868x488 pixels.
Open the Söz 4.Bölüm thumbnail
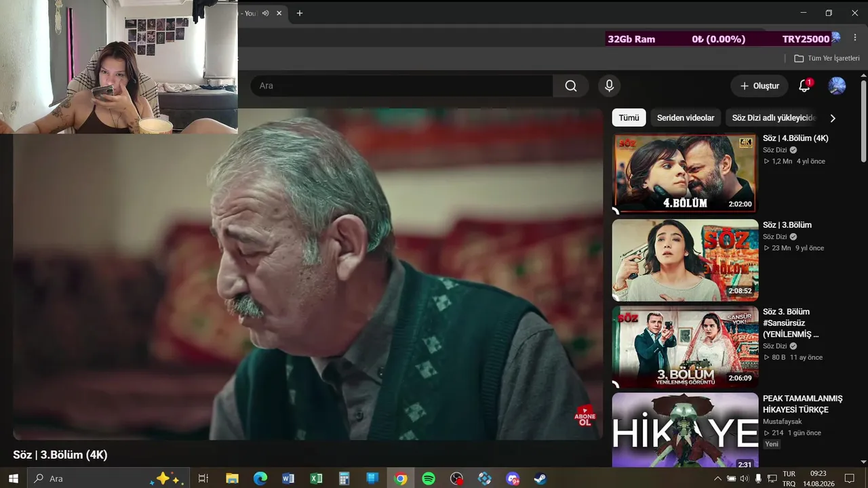[x=685, y=174]
